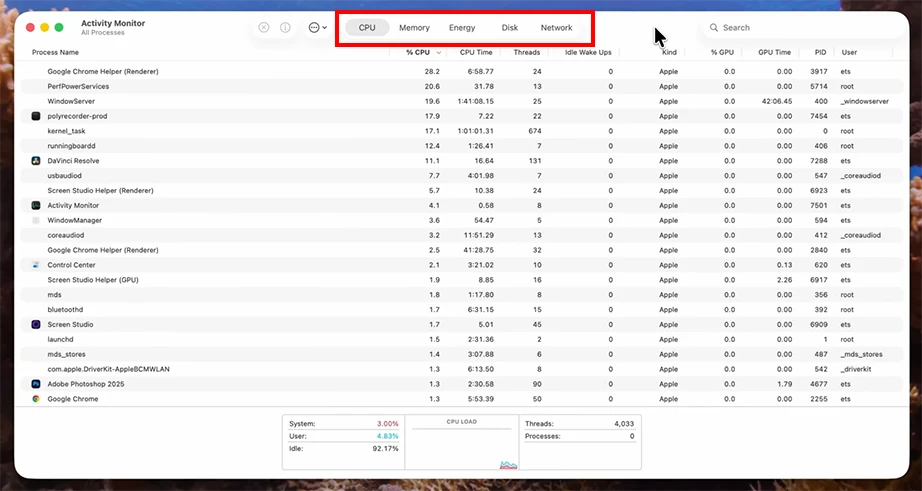922x491 pixels.
Task: Click the WindowManager row icon
Action: coord(36,221)
